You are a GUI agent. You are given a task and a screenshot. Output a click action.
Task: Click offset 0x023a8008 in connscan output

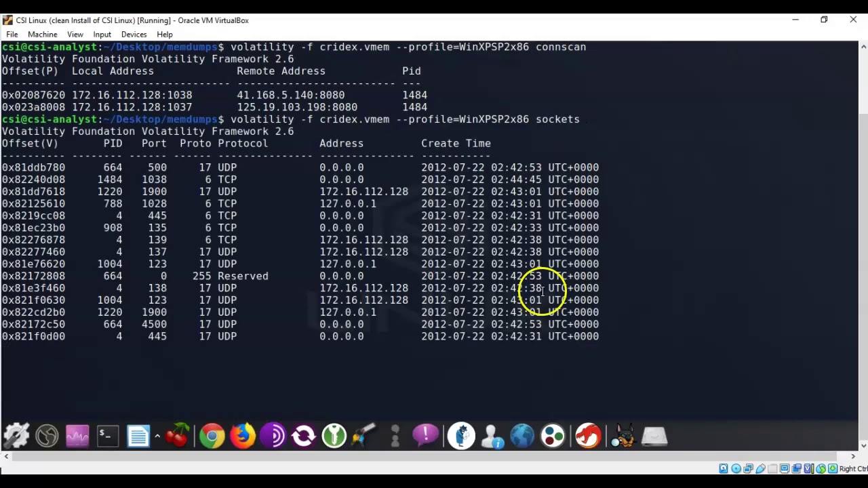[33, 107]
